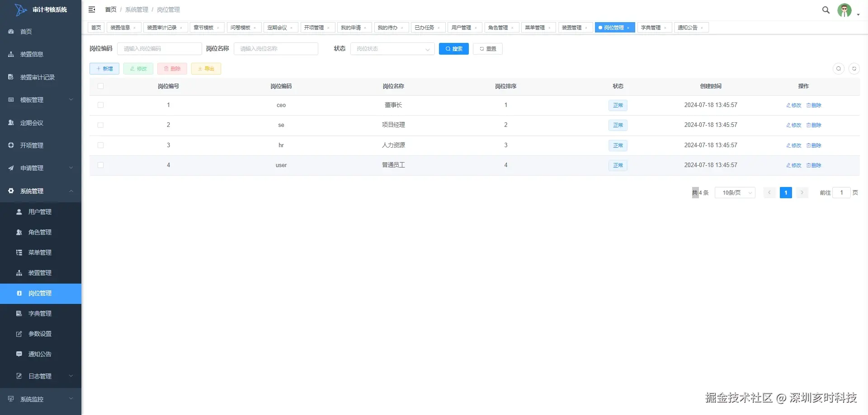868x415 pixels.
Task: Go to 装置管理 in sidebar submenu
Action: click(x=41, y=273)
